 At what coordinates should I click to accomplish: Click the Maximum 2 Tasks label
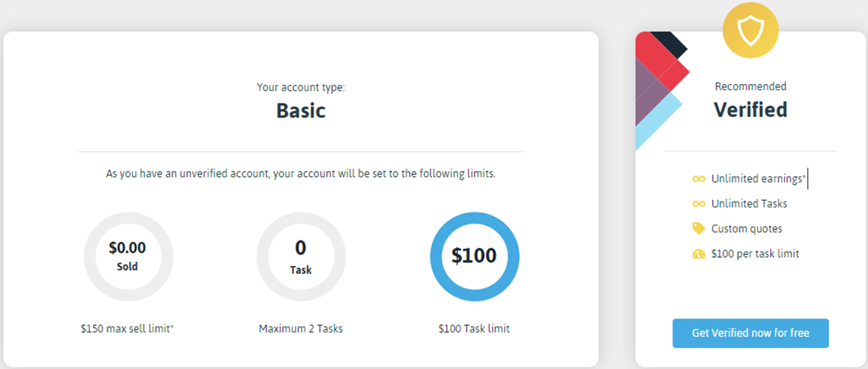301,329
